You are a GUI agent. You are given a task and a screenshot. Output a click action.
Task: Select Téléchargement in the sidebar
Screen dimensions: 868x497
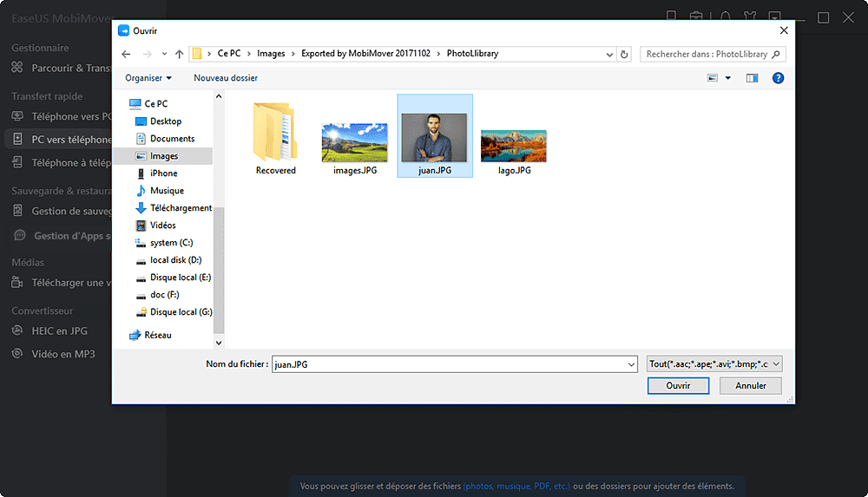click(181, 208)
